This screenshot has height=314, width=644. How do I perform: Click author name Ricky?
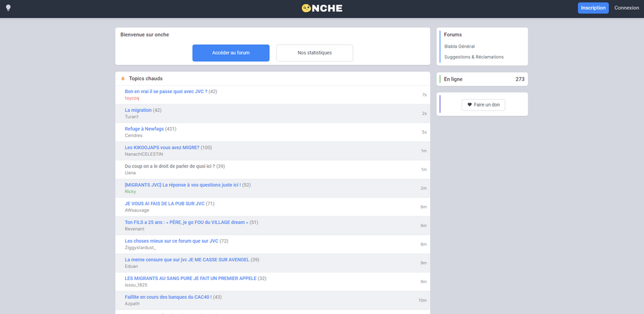tap(130, 191)
